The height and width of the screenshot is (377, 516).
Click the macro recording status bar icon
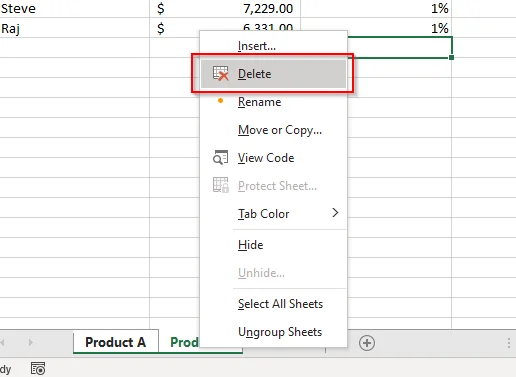(x=38, y=369)
